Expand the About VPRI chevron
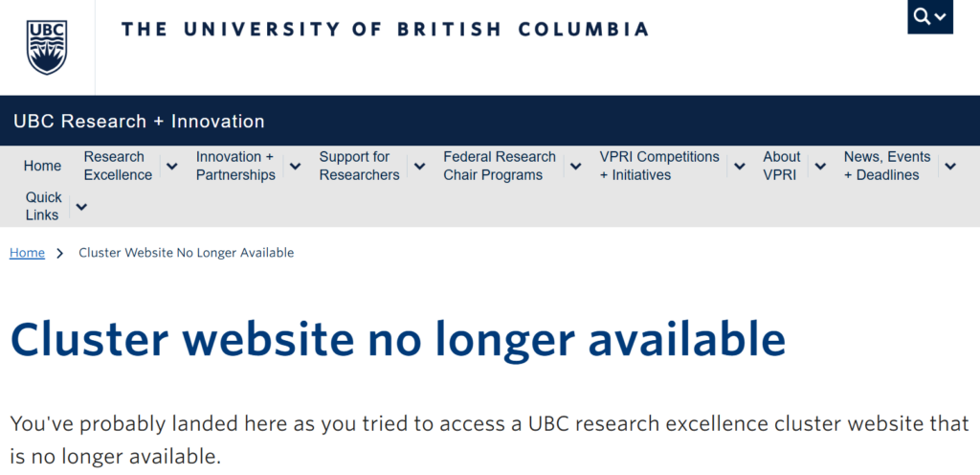 pyautogui.click(x=820, y=166)
